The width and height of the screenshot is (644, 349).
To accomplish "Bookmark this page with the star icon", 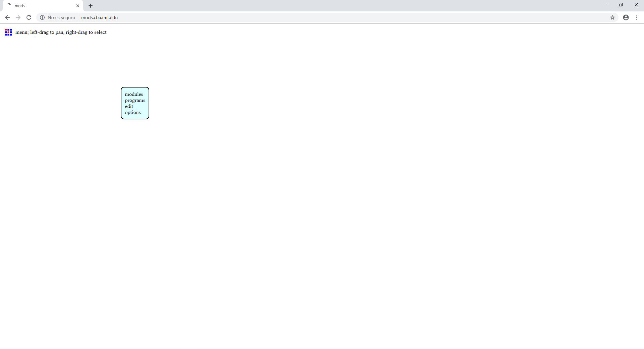I will click(x=612, y=17).
